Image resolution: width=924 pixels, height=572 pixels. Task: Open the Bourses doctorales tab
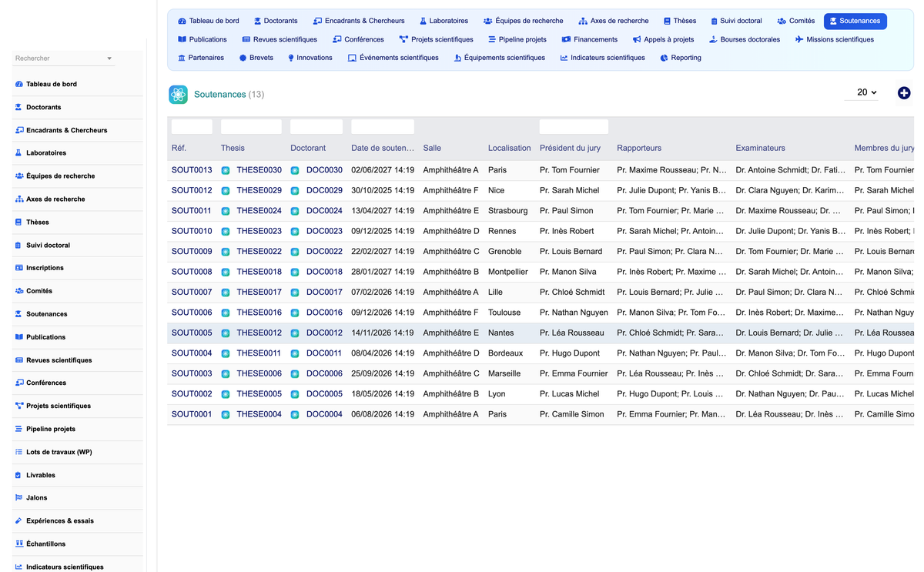click(744, 39)
